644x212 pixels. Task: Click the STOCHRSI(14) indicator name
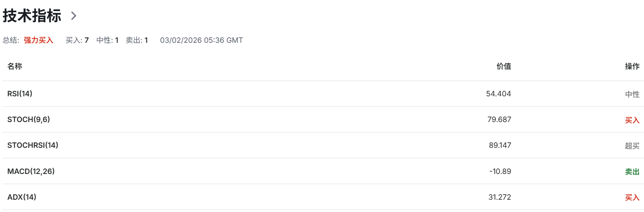(x=33, y=145)
